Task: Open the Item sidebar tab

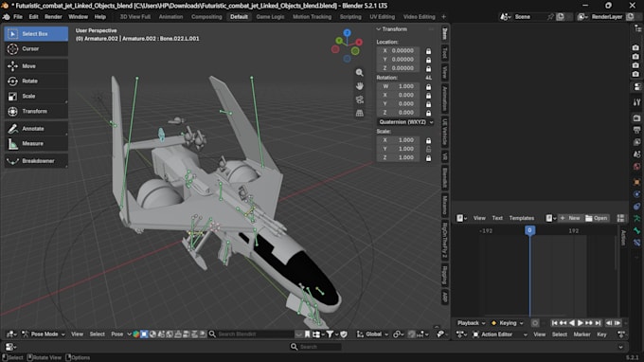Action: [x=445, y=34]
